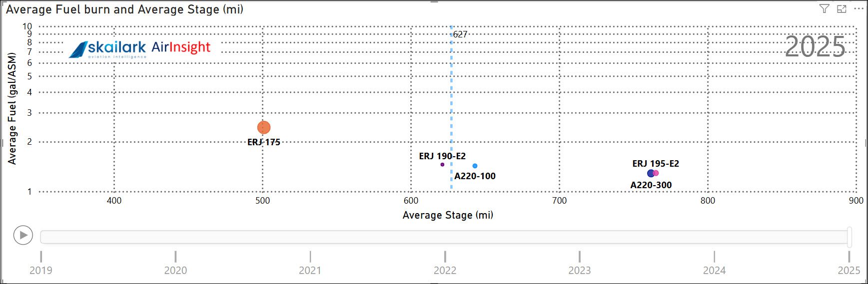Screen dimensions: 868x284
Task: Switch the timeline to 2024
Action: (x=714, y=270)
